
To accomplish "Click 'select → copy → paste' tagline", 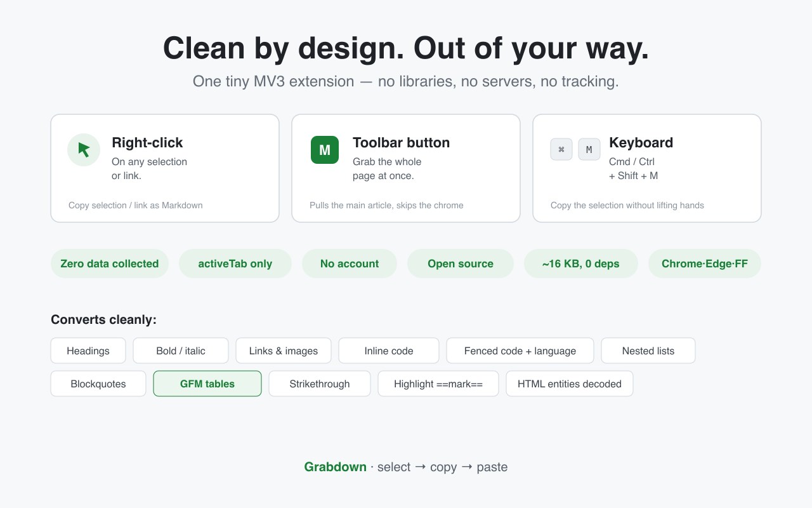I will coord(443,467).
